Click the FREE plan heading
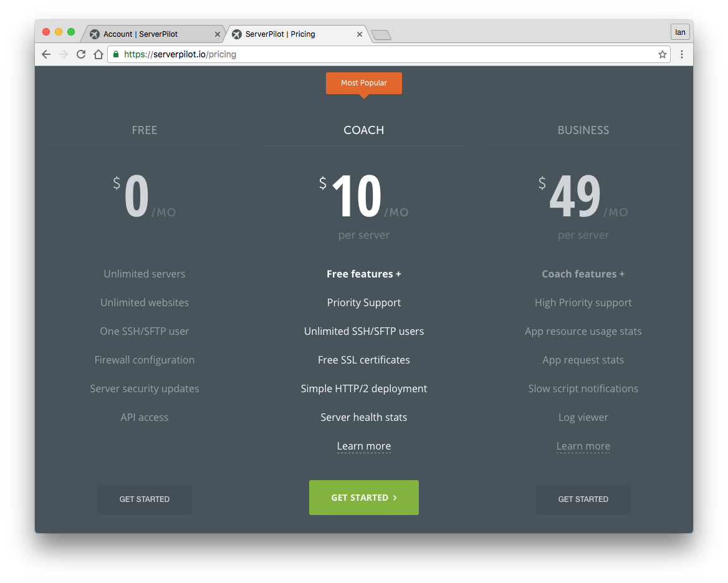 coord(145,130)
